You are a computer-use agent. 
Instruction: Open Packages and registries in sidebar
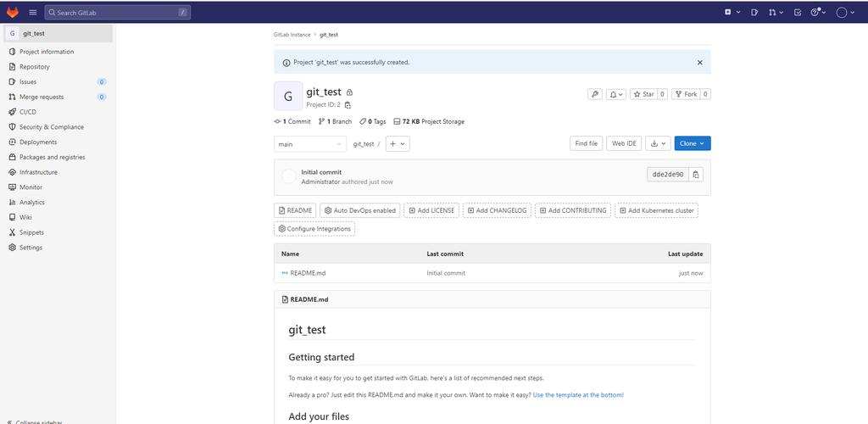(52, 157)
